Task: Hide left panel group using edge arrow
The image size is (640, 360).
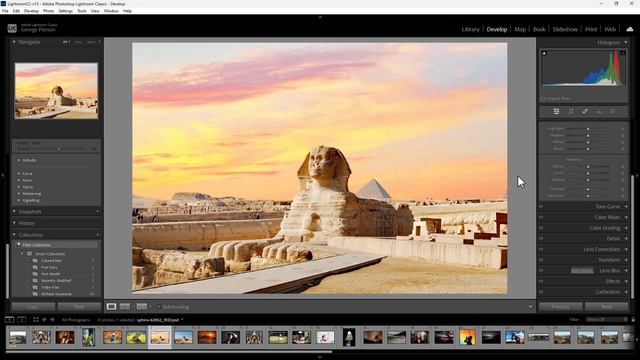Action: tap(2, 176)
